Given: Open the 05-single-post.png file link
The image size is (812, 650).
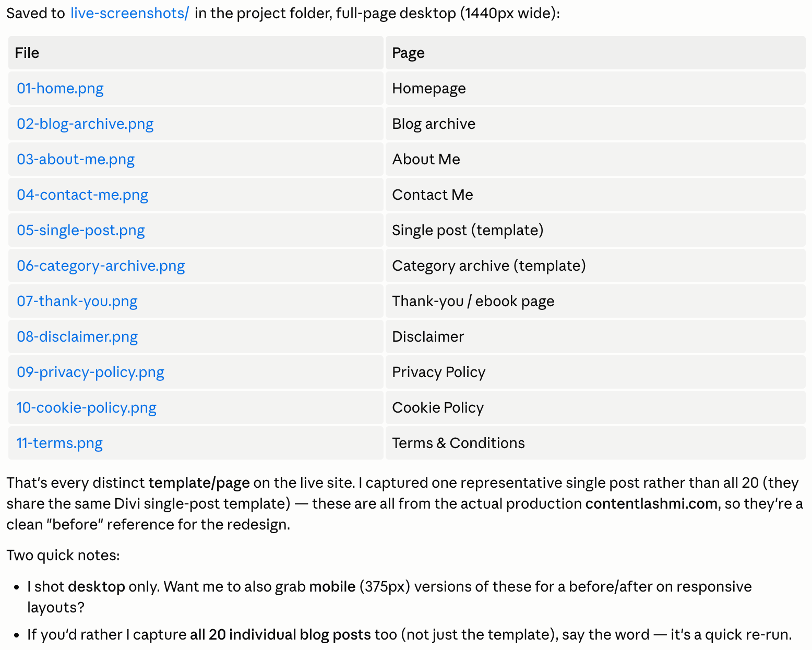Looking at the screenshot, I should click(81, 230).
